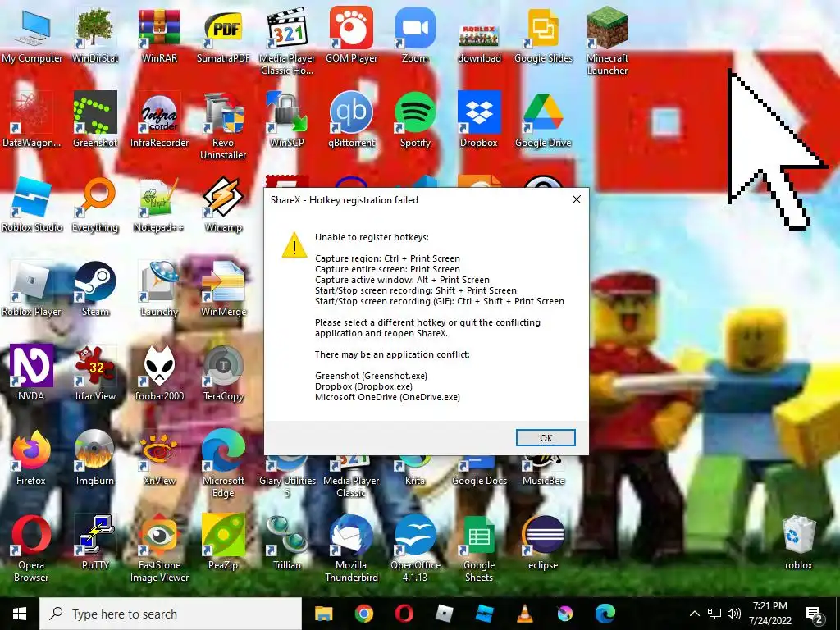Close the ShareX hotkey registration dialog
840x630 pixels.
click(x=577, y=199)
